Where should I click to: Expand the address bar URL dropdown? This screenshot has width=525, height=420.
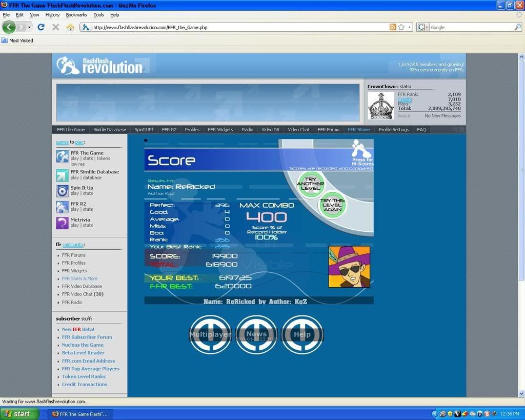tap(410, 27)
